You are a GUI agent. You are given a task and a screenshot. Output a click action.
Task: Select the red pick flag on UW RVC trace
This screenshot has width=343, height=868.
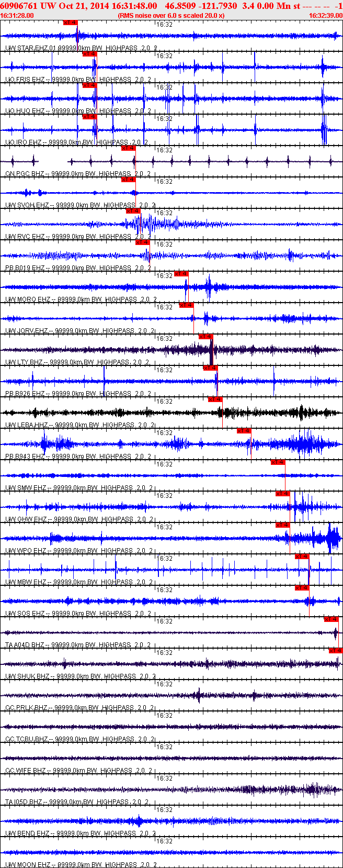click(133, 211)
